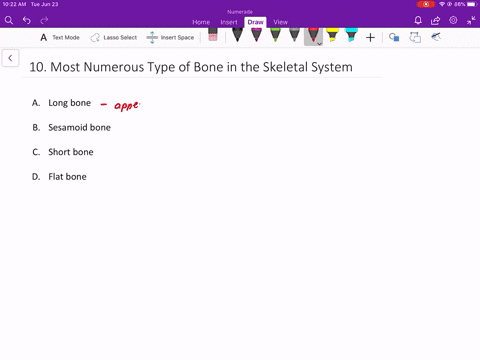480x360 pixels.
Task: Select the eraser tool
Action: 213,35
